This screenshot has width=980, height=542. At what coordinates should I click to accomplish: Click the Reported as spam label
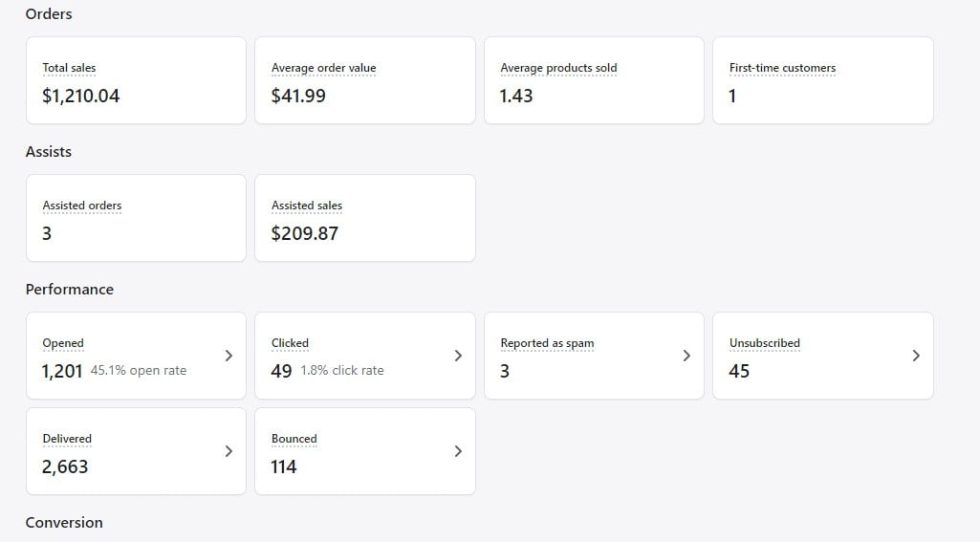(547, 343)
